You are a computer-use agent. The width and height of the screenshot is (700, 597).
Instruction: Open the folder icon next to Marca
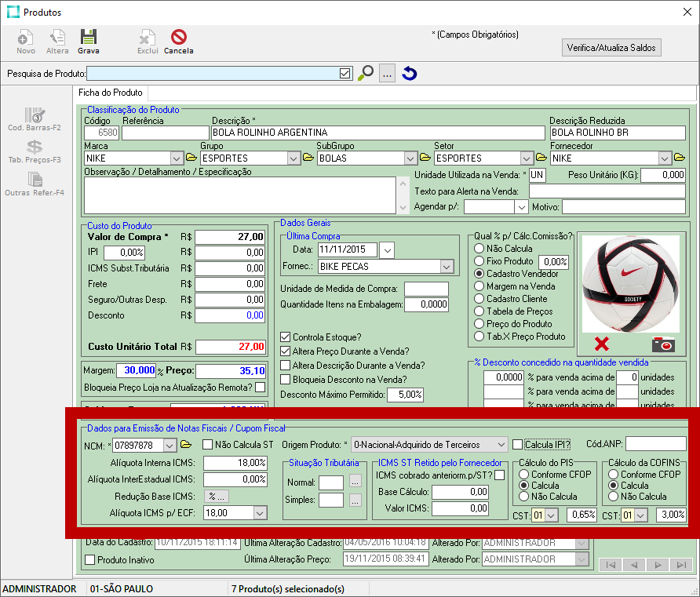(190, 158)
